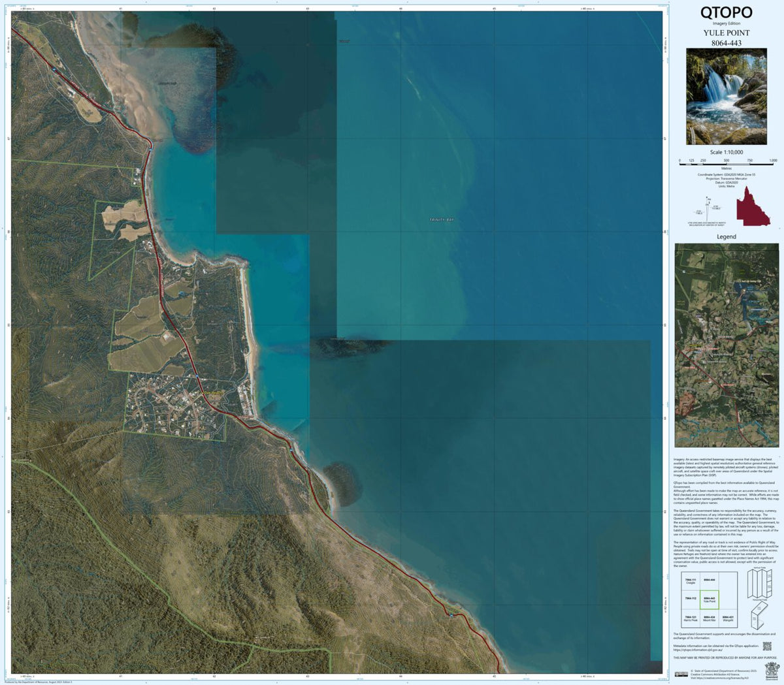
Task: Expand the 7964-121 Harris Peak sheet cell
Action: [x=691, y=618]
